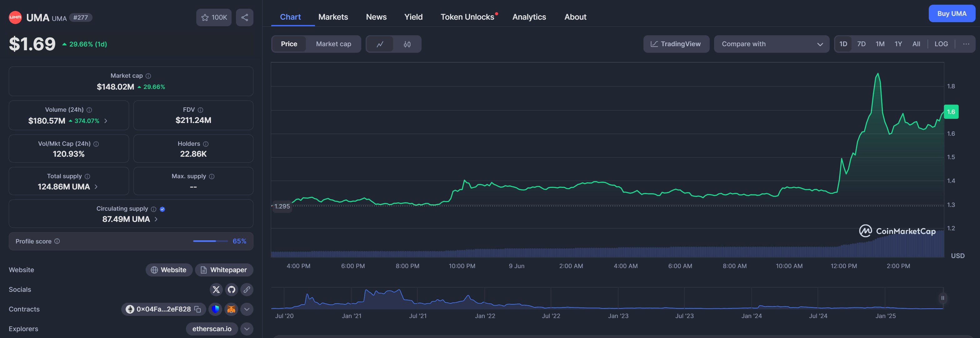
Task: Show Market cap info tooltip icon
Action: click(148, 76)
